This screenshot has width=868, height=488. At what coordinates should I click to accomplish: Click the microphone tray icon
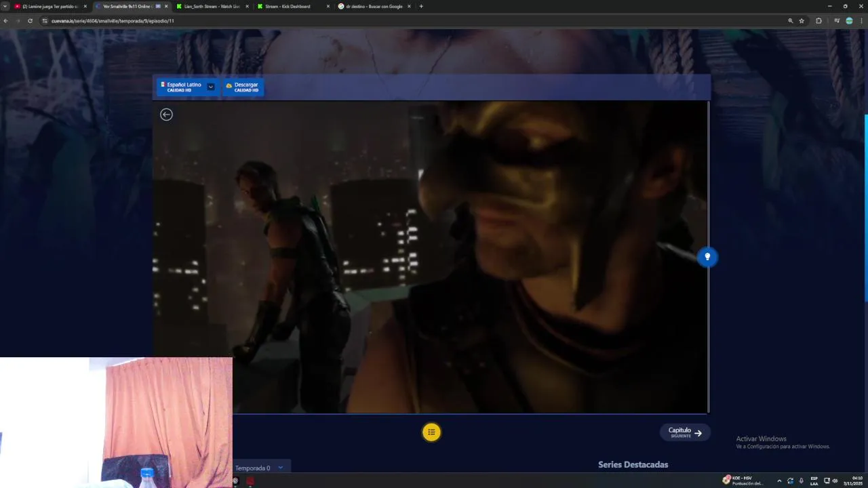tap(801, 481)
